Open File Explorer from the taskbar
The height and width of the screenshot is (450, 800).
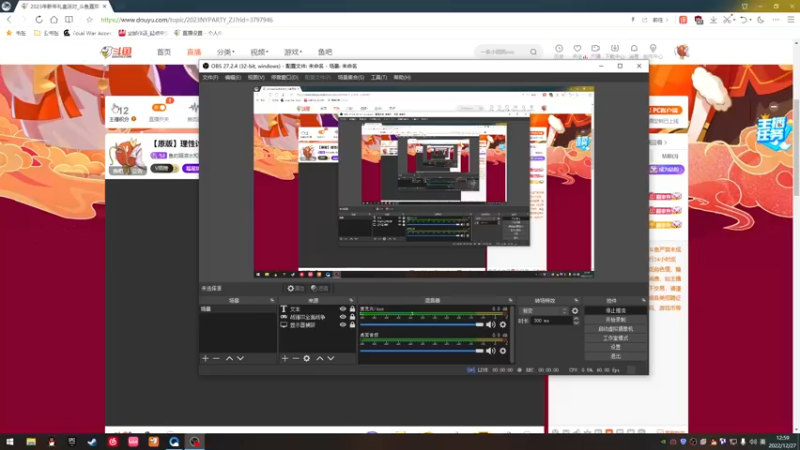coord(31,442)
